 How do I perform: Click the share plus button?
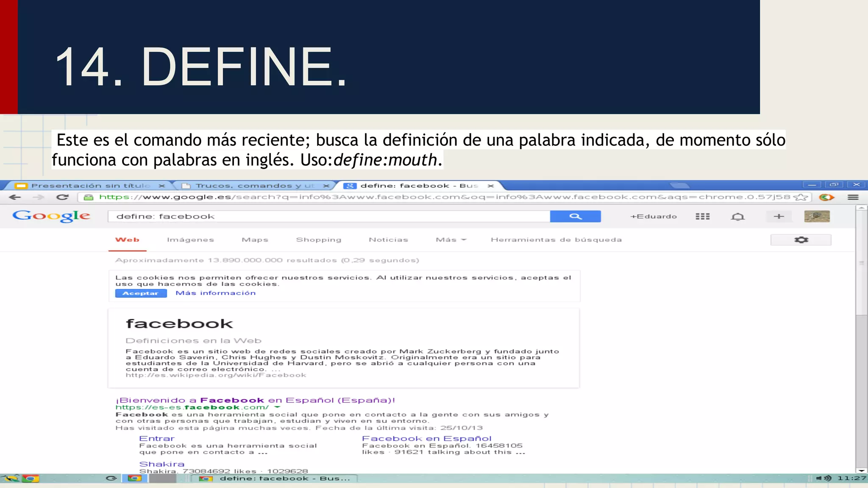click(779, 216)
